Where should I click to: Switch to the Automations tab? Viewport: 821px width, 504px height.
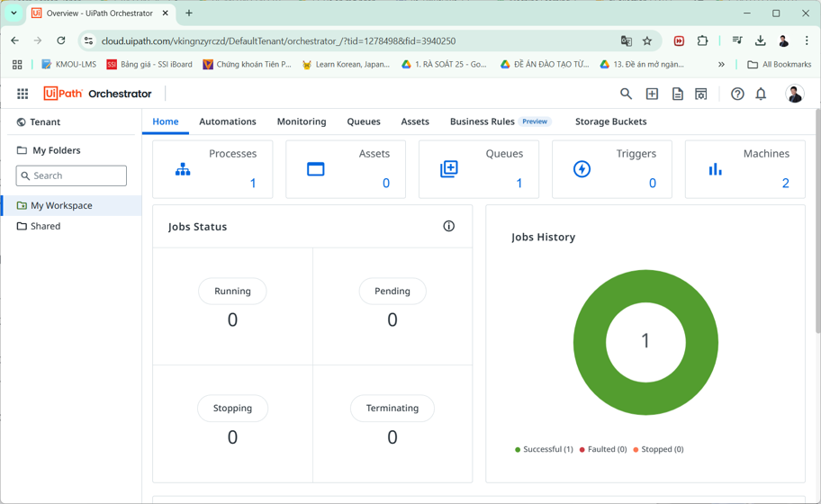[228, 121]
